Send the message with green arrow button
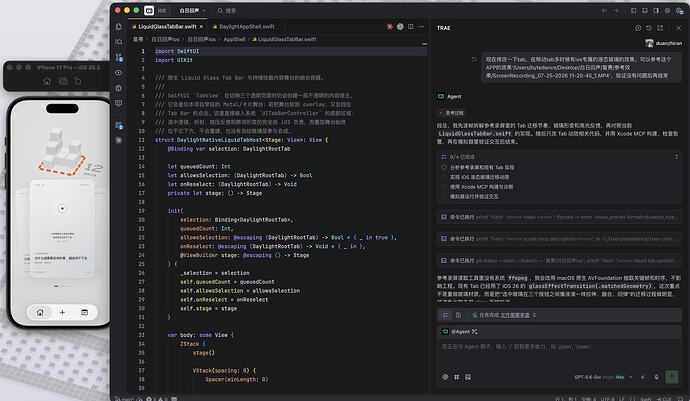 [672, 377]
